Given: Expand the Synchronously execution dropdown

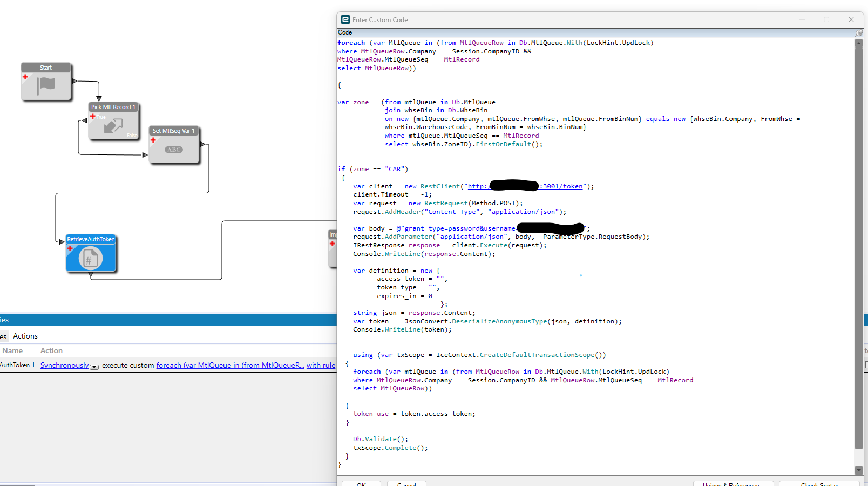Looking at the screenshot, I should pyautogui.click(x=94, y=367).
